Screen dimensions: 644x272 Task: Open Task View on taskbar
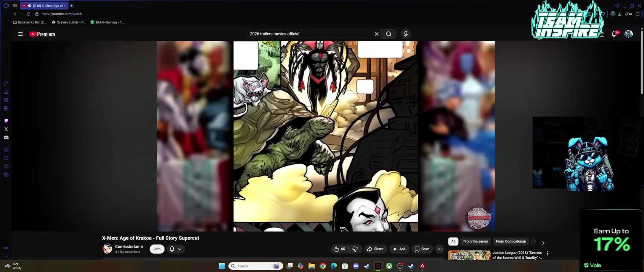[290, 266]
